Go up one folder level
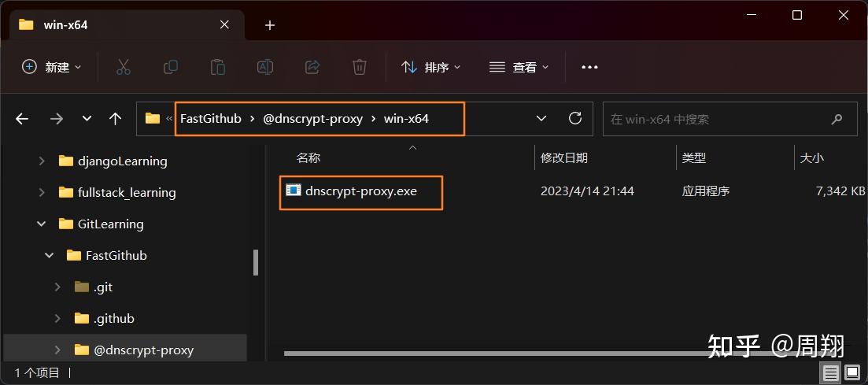868x385 pixels. coord(115,119)
